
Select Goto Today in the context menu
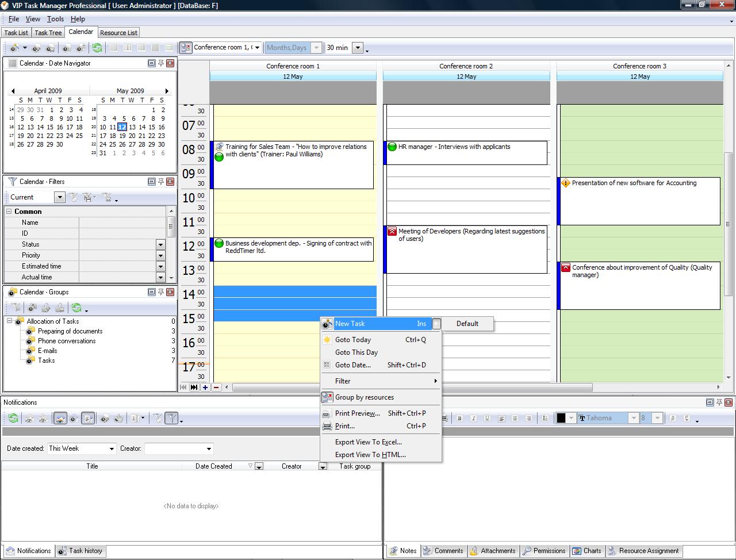tap(353, 339)
